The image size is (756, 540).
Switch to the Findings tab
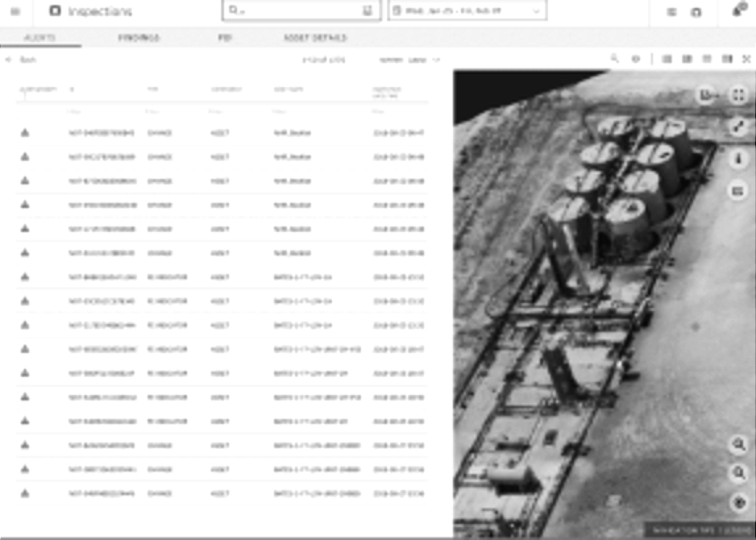point(140,38)
